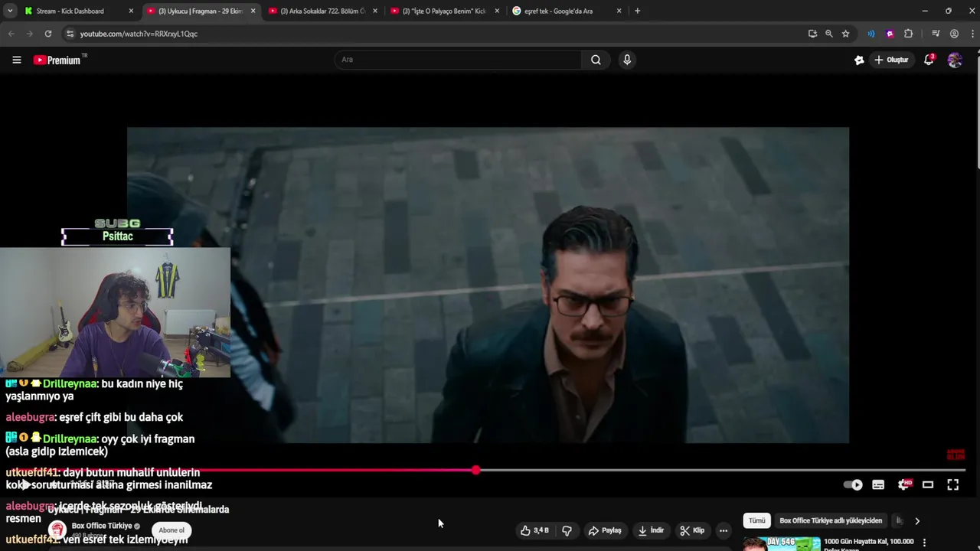The height and width of the screenshot is (551, 980).
Task: Go back using browser back arrow
Action: 11,34
